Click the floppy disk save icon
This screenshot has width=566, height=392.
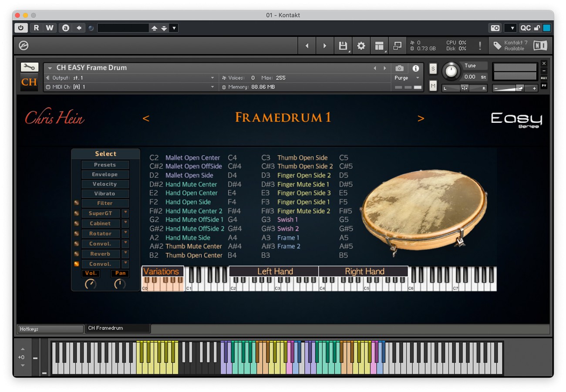343,46
